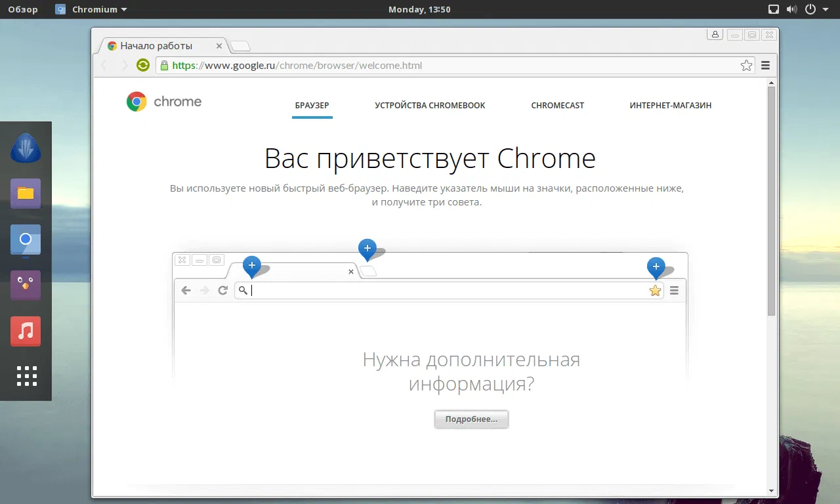Open the Chromium app menu in the top bar
Image resolution: width=840 pixels, height=504 pixels.
coord(91,9)
